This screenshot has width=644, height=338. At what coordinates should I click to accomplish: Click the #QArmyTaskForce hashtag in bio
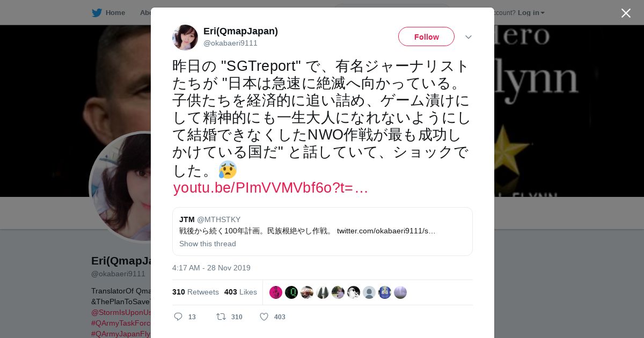coord(121,323)
